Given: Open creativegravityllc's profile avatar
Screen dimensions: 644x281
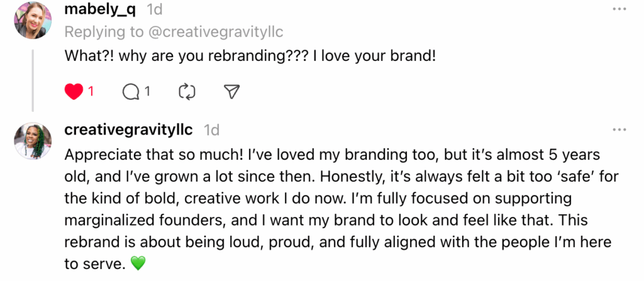Looking at the screenshot, I should [33, 140].
